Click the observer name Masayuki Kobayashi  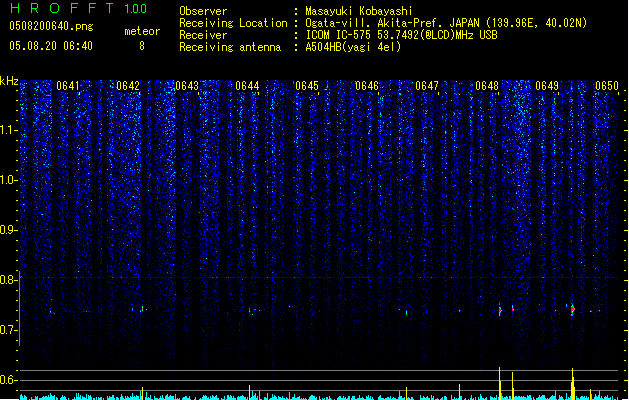point(359,11)
